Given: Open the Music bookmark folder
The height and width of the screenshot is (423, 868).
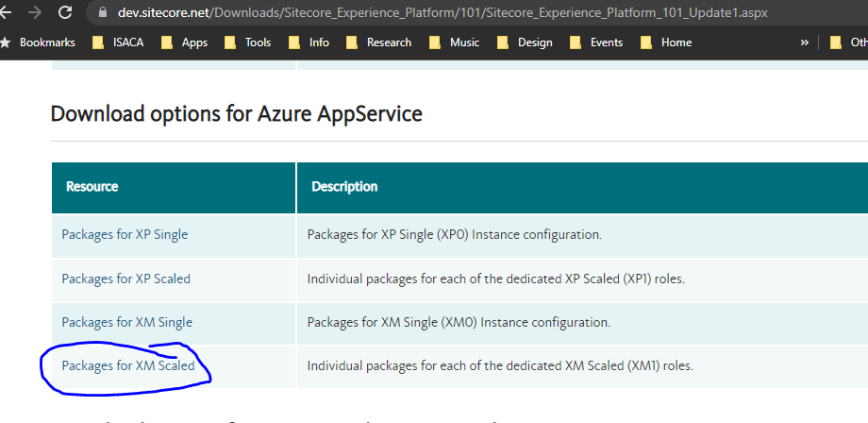Looking at the screenshot, I should tap(454, 42).
